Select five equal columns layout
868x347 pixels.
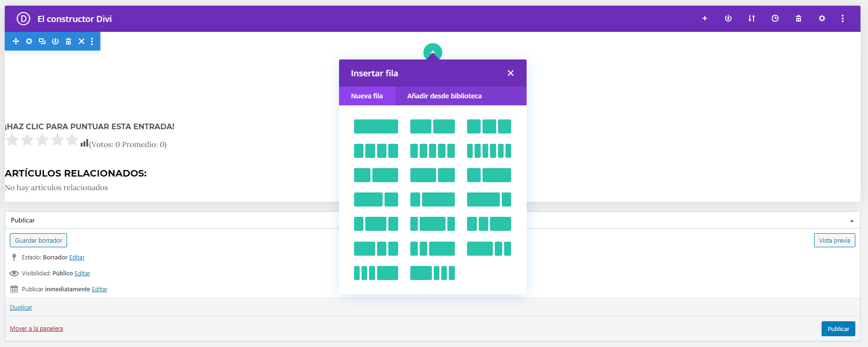coord(432,151)
